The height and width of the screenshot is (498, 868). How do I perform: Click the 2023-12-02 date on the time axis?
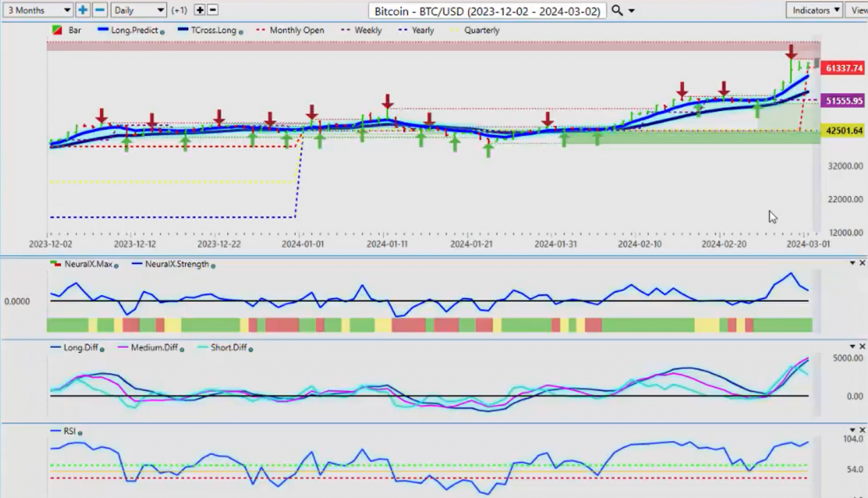(50, 243)
